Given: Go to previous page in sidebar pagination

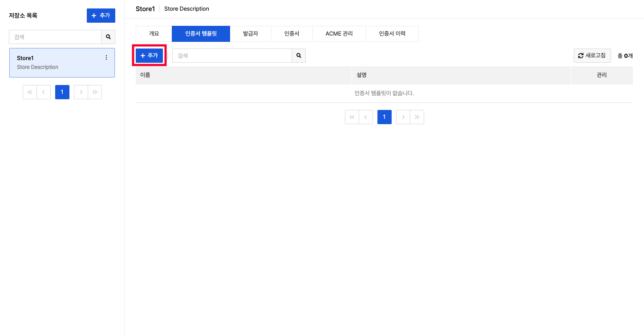Looking at the screenshot, I should (x=44, y=92).
